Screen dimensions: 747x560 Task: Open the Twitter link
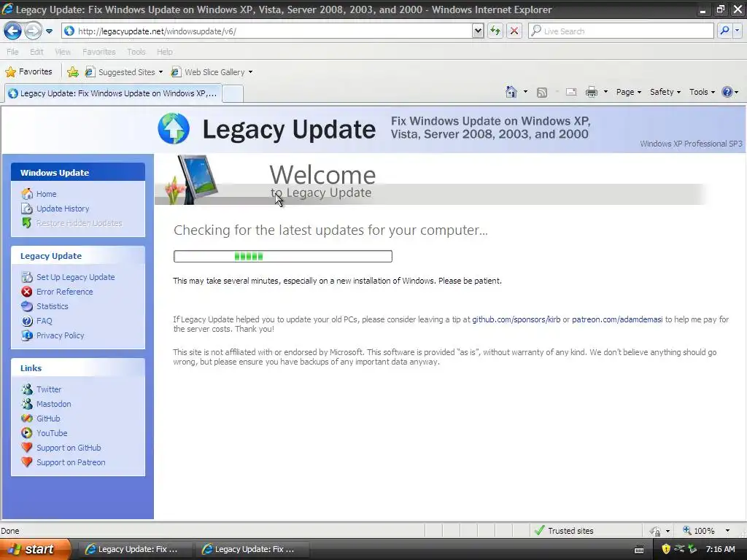click(x=49, y=389)
